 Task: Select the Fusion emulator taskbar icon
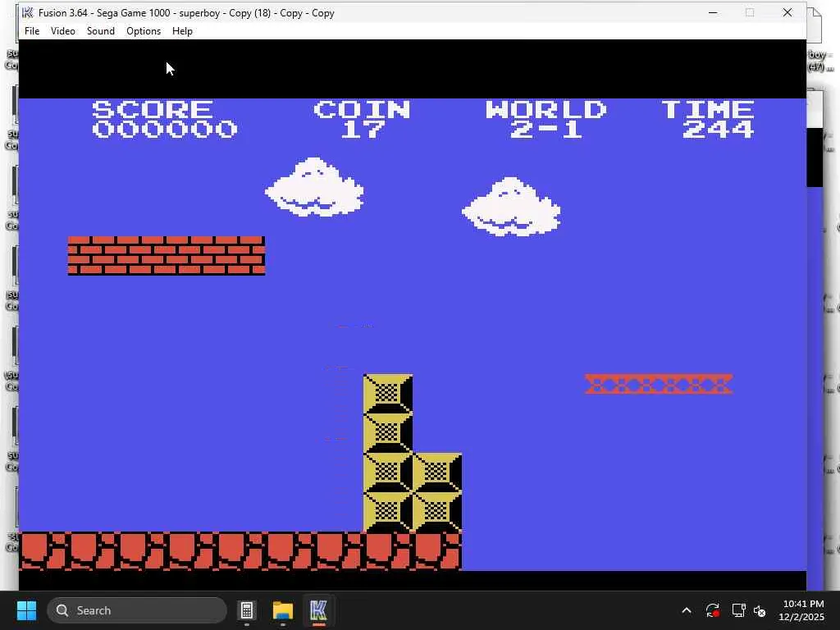319,610
